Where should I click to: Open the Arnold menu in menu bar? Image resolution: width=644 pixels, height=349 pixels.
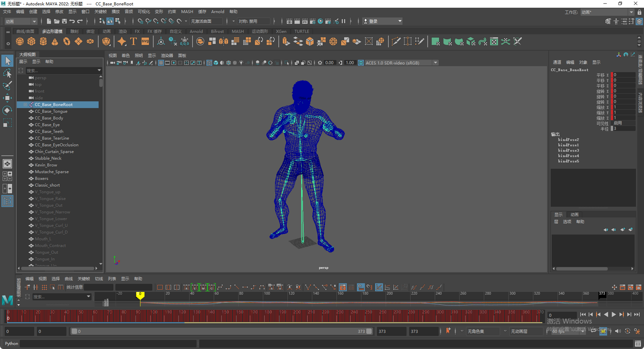coord(217,12)
